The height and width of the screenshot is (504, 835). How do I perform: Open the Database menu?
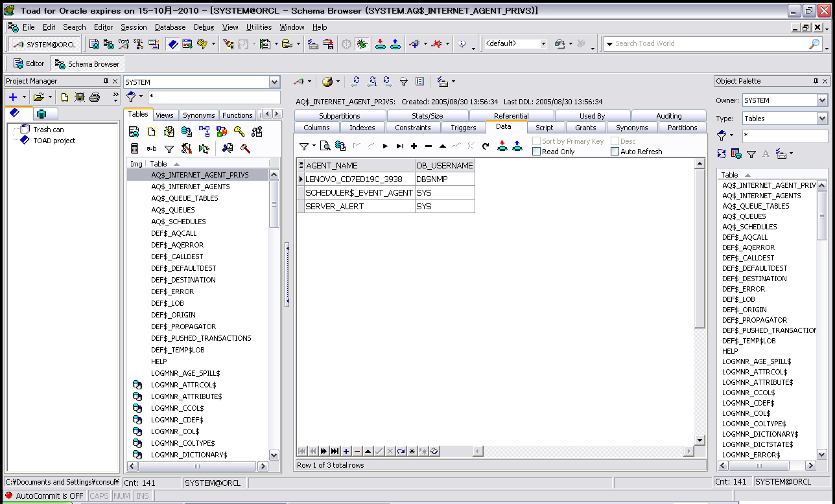point(170,27)
